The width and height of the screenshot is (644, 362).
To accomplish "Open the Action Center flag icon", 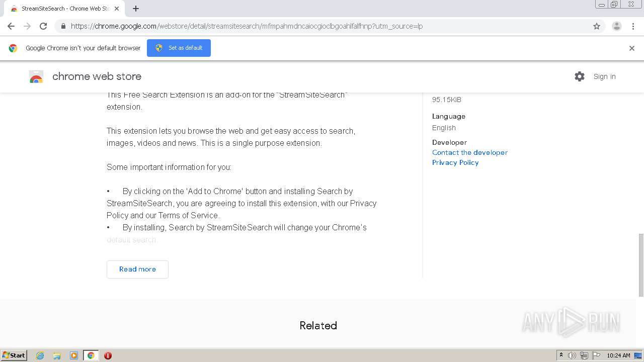I will tap(596, 355).
